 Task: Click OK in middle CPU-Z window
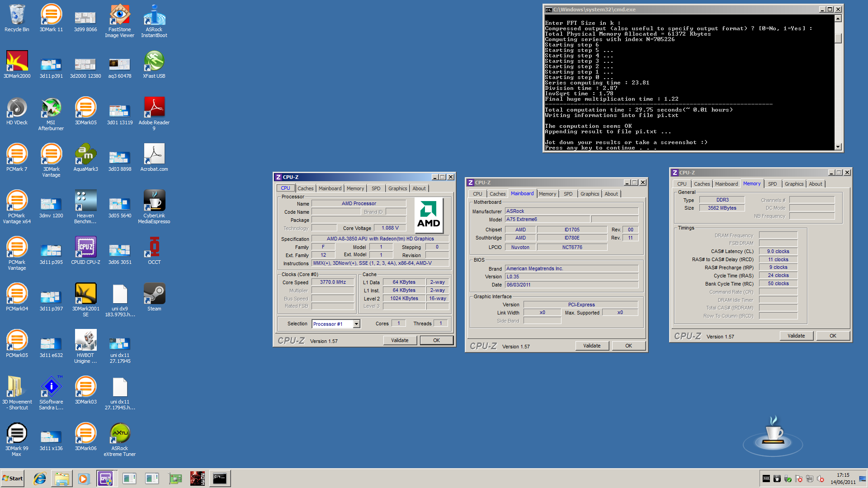[x=628, y=346]
